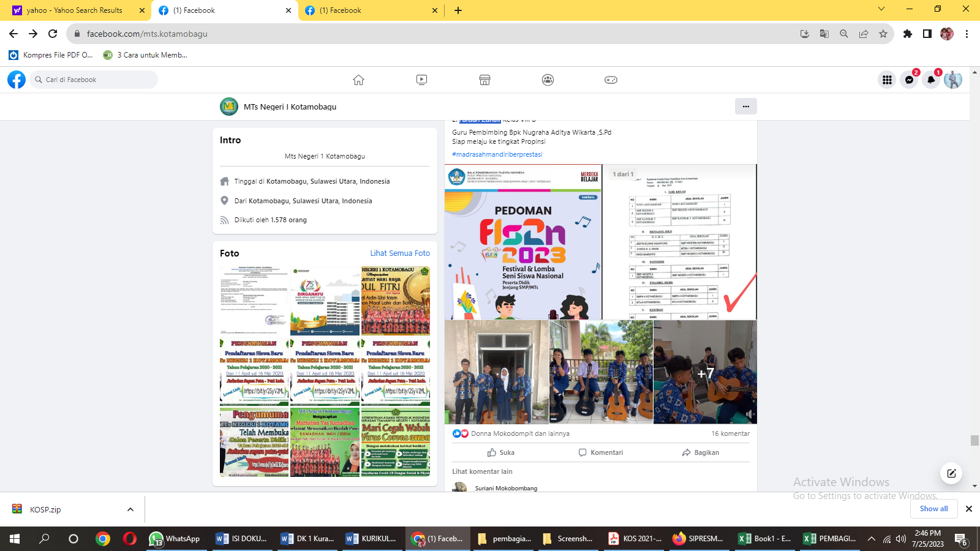The width and height of the screenshot is (980, 551).
Task: Expand the KOSP.zip download options arrow
Action: pos(130,509)
